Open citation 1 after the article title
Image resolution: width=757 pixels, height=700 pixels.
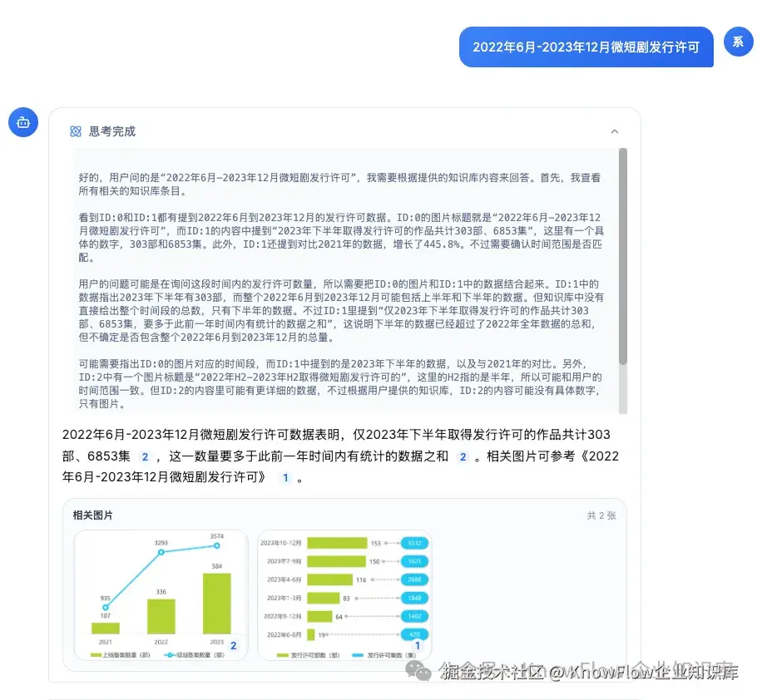285,478
